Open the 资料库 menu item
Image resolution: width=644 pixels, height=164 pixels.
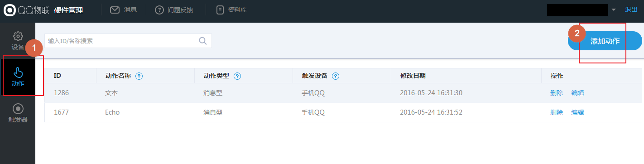click(231, 10)
